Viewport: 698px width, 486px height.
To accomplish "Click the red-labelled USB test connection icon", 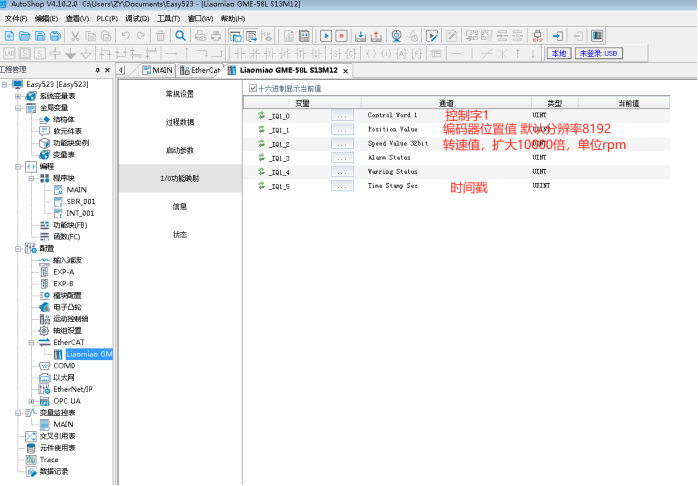I will pyautogui.click(x=537, y=36).
